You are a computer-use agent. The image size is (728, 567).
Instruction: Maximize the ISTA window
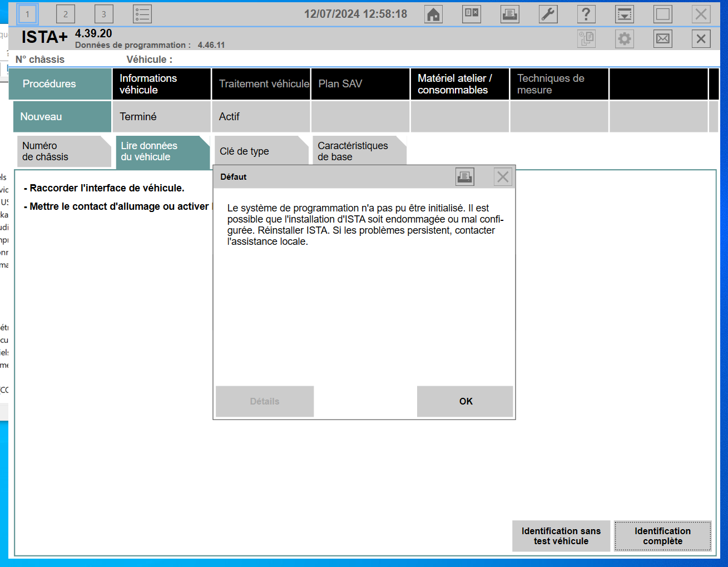(663, 14)
